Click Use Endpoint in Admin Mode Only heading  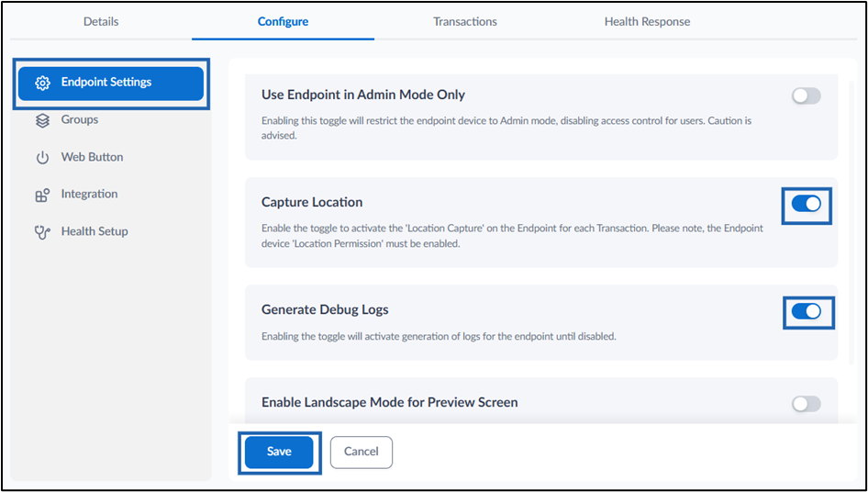tap(363, 95)
